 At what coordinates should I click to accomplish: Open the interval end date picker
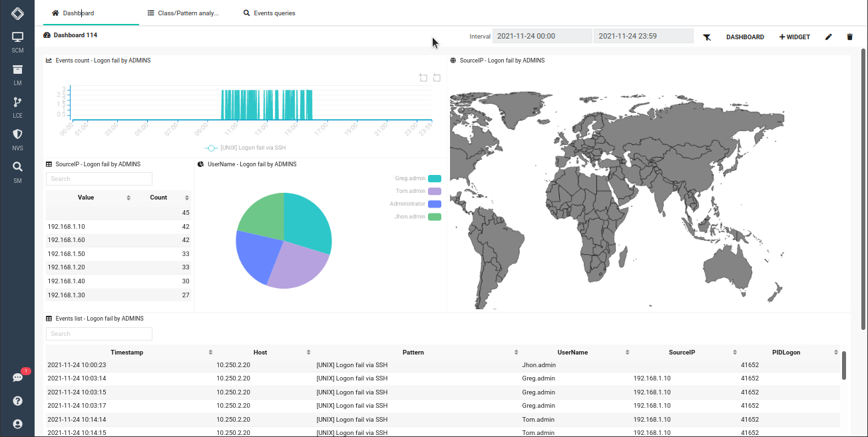(643, 35)
